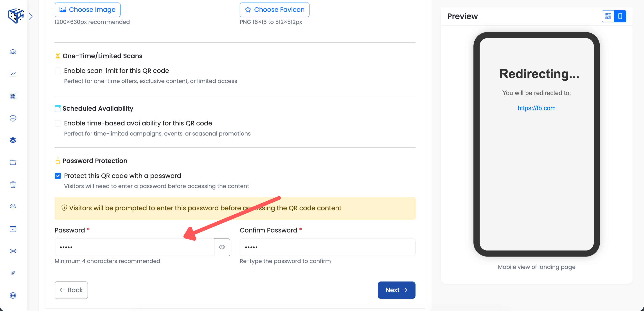Open the Analytics line-chart sidebar icon
This screenshot has width=644, height=311.
[x=13, y=74]
